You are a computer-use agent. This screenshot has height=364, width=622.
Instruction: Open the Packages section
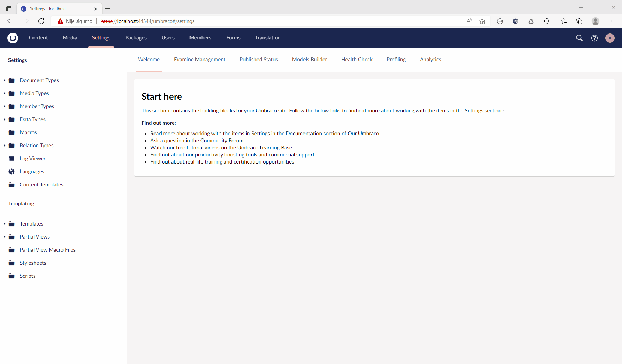136,38
